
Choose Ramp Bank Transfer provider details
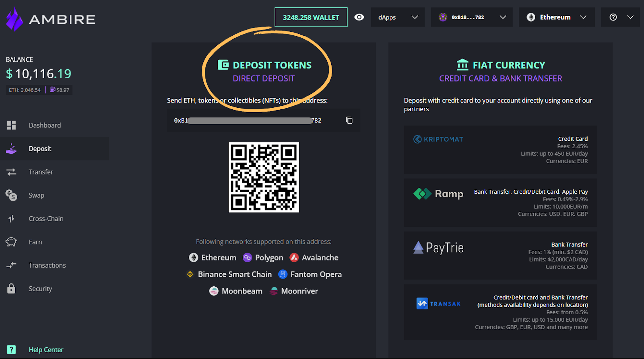point(501,203)
